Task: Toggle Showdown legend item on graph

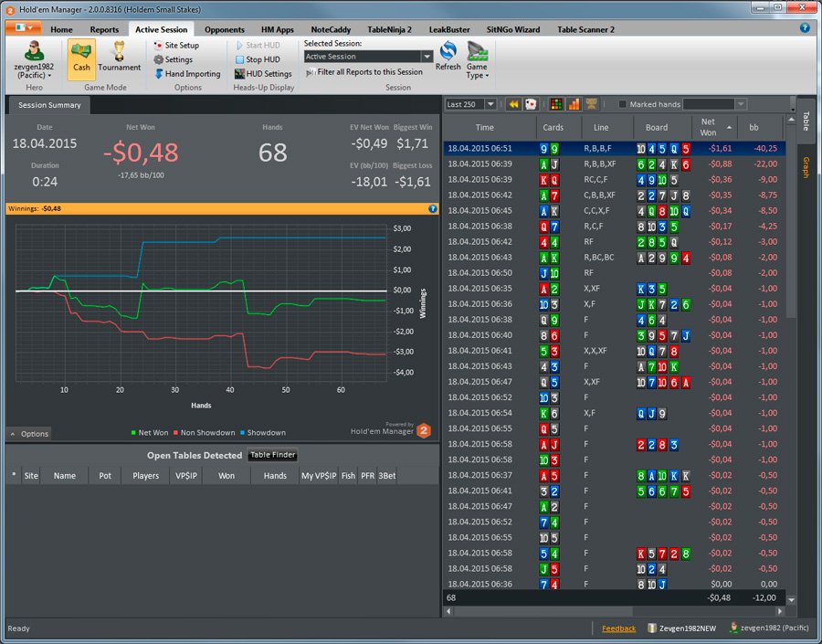Action: (263, 433)
